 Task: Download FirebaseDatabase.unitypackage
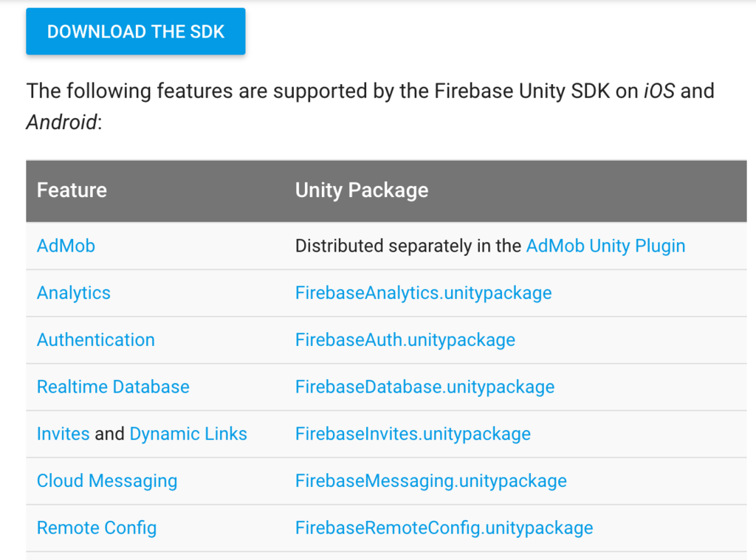(425, 387)
